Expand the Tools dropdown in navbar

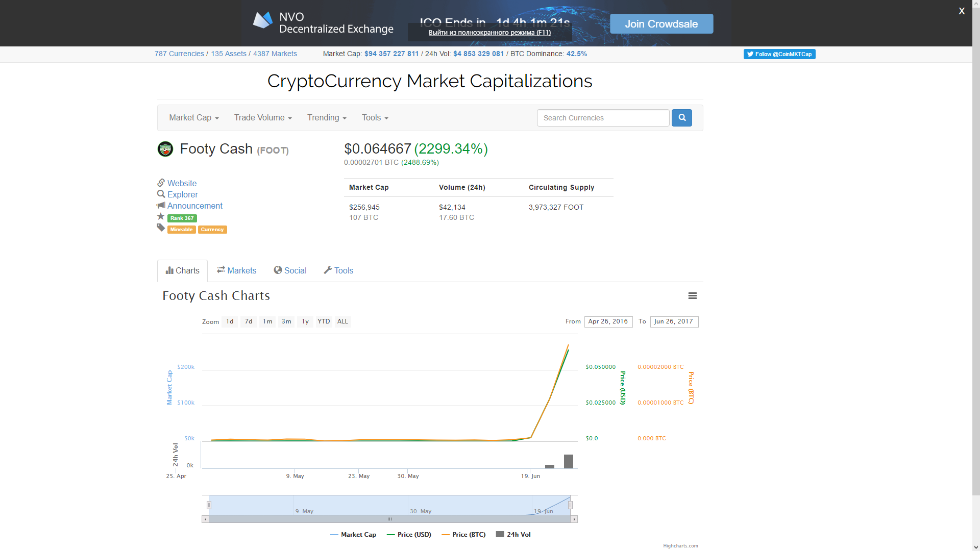pyautogui.click(x=375, y=118)
